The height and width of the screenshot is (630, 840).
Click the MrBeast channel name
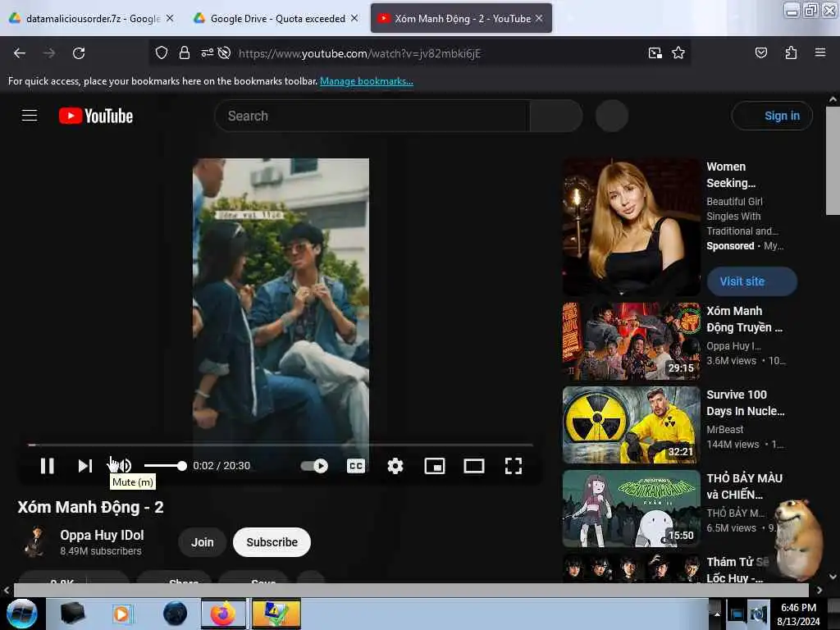tap(725, 430)
